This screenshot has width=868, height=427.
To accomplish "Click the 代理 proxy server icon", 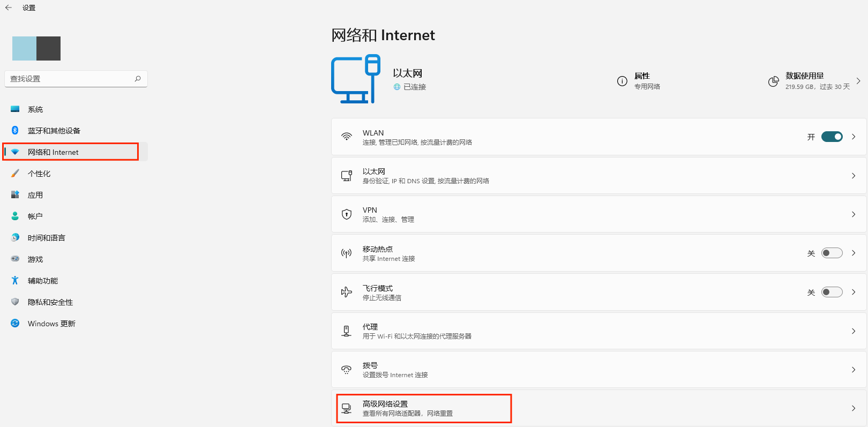I will click(347, 331).
